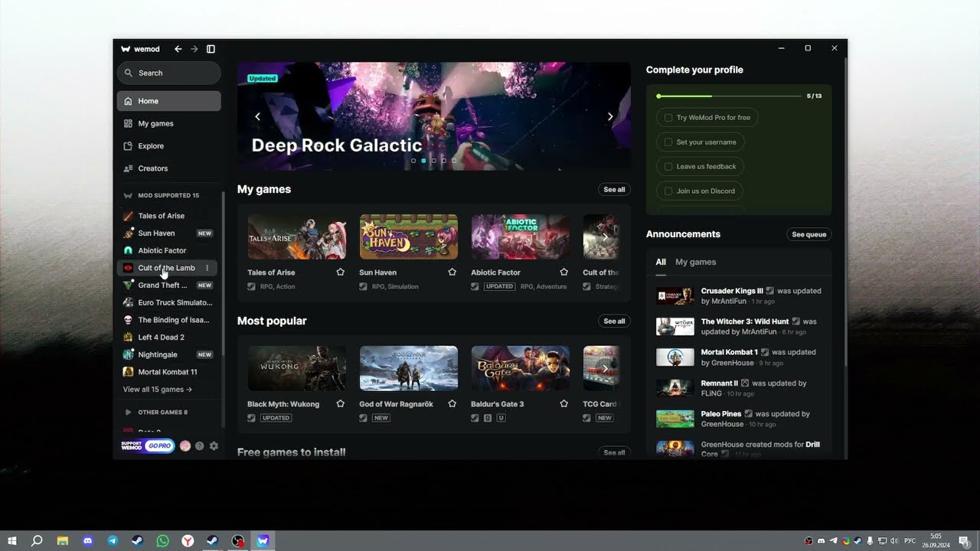Open the Sun Haven game thumbnail
980x551 pixels.
pyautogui.click(x=409, y=236)
